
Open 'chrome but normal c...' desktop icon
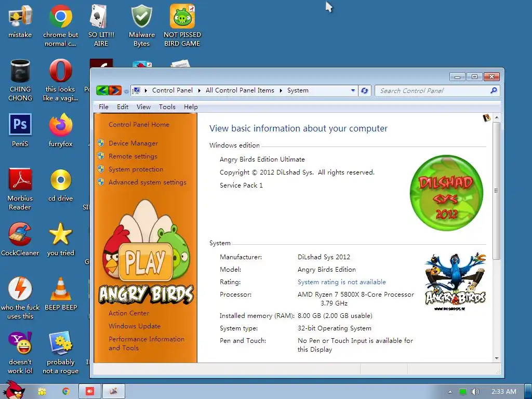(x=60, y=25)
